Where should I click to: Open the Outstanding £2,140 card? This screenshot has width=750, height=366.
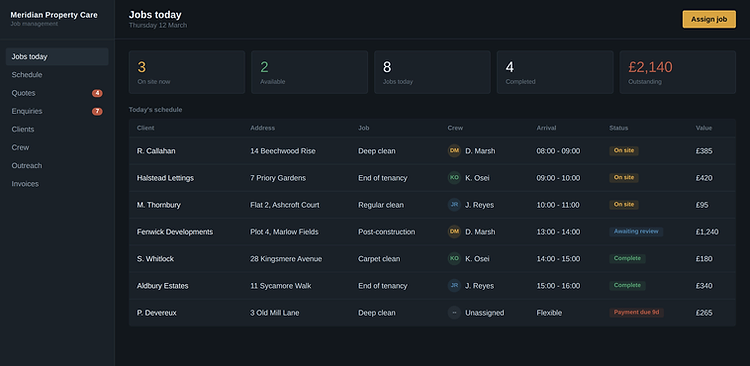coord(678,72)
